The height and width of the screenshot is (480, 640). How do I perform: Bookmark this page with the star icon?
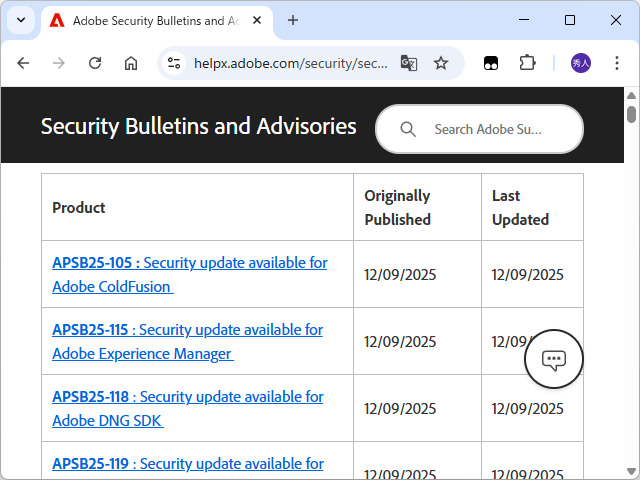pyautogui.click(x=441, y=63)
